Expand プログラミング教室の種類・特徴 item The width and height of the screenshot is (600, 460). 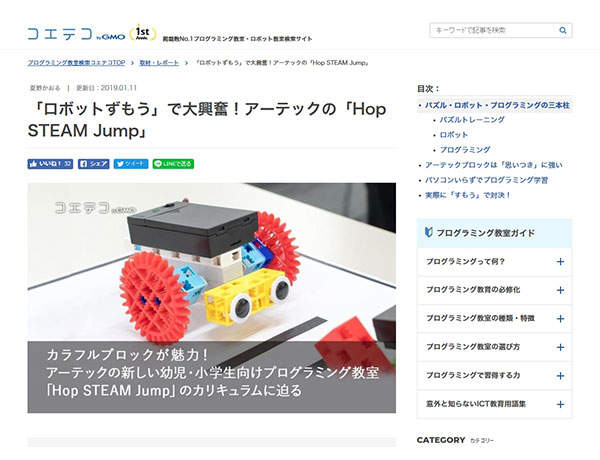click(494, 318)
